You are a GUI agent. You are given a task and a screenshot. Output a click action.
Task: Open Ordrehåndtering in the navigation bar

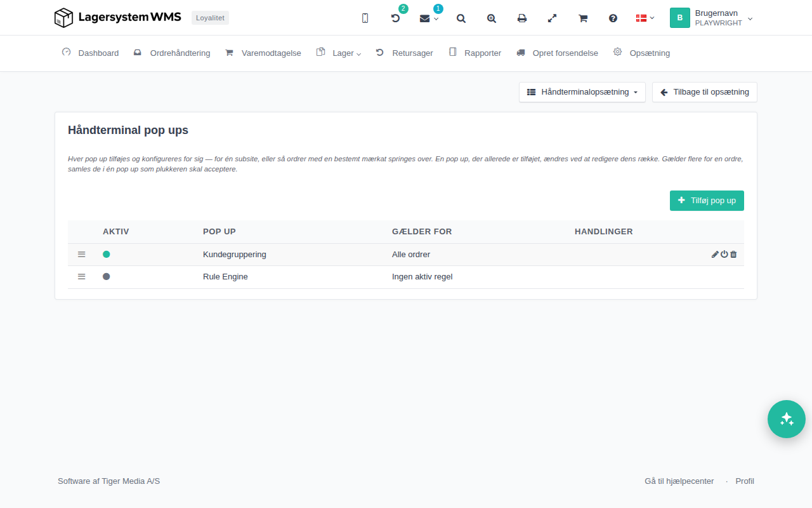(x=172, y=53)
